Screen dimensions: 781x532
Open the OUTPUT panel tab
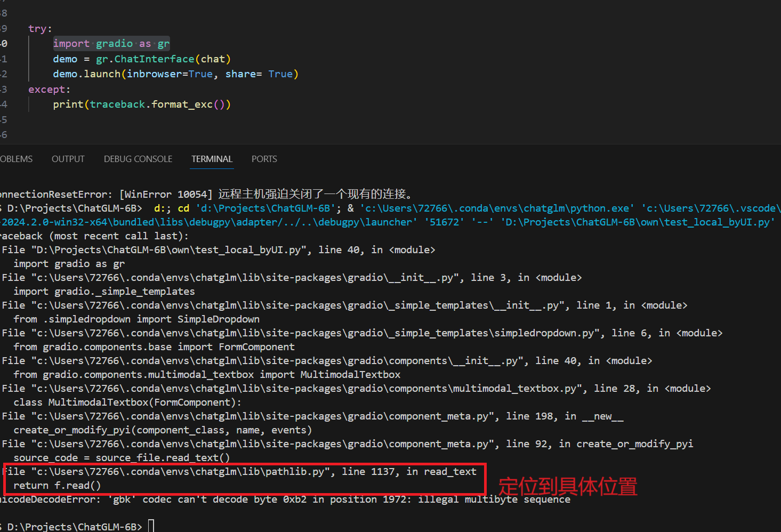(68, 159)
